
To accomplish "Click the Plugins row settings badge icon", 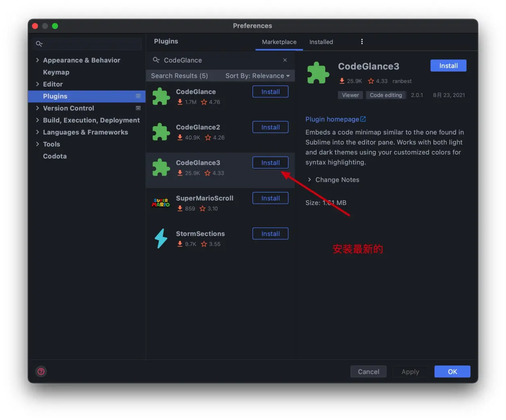I will click(138, 96).
